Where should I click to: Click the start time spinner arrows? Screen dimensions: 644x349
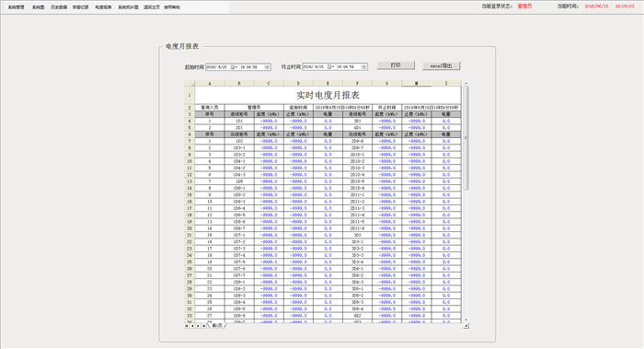pyautogui.click(x=268, y=67)
